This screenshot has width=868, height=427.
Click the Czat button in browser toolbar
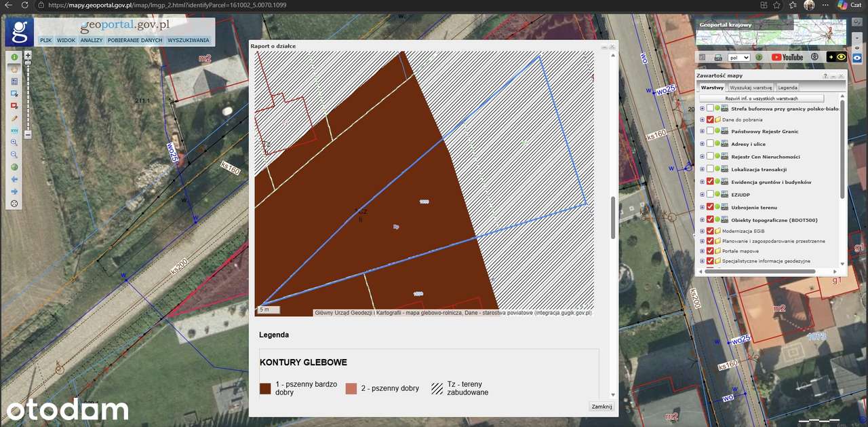click(x=850, y=5)
